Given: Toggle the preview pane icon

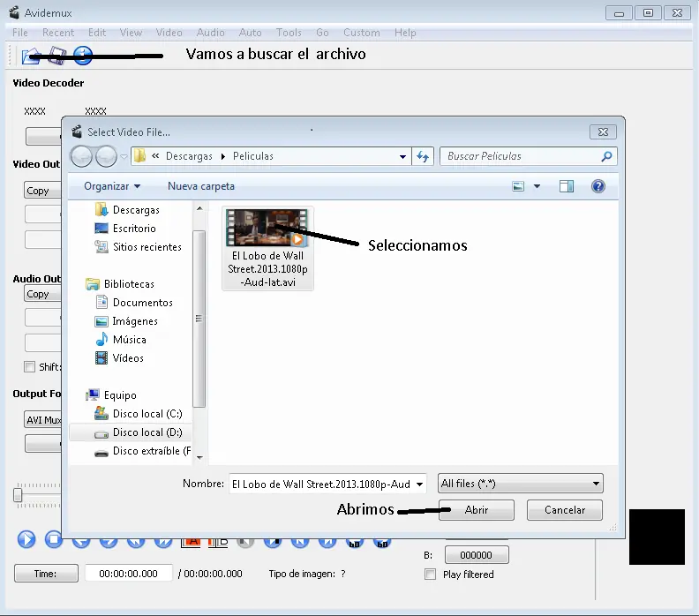Looking at the screenshot, I should click(567, 186).
